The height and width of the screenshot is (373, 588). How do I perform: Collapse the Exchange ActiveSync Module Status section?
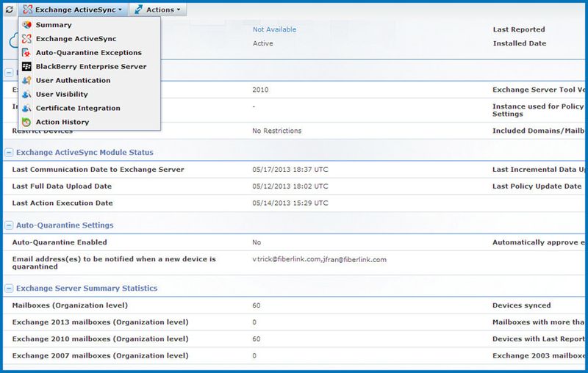click(9, 153)
